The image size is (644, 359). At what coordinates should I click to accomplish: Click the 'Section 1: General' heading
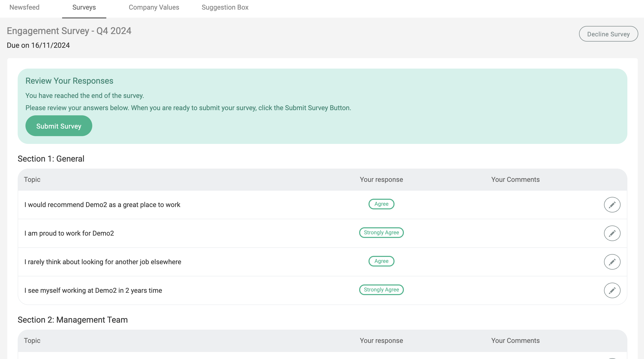pos(51,159)
